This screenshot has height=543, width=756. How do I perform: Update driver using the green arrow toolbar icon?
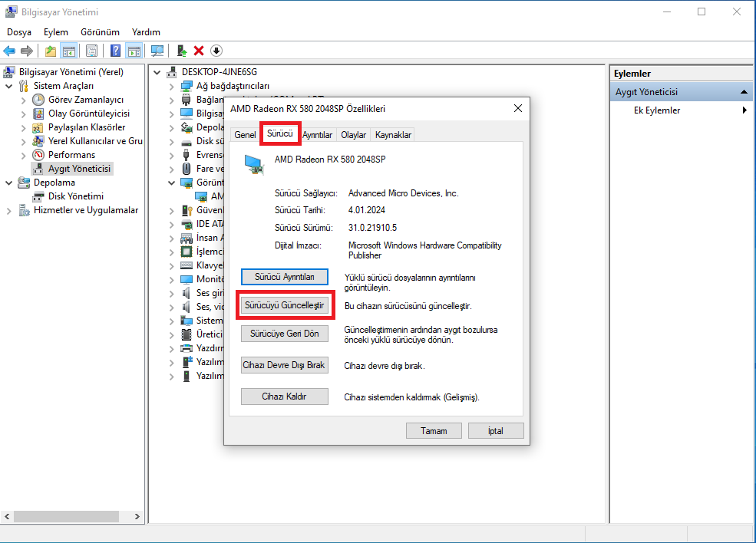click(x=182, y=51)
